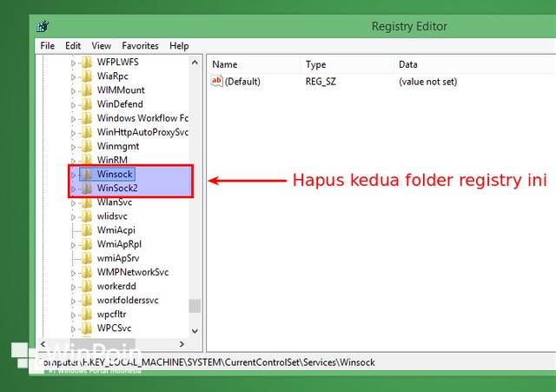Click the Registry Editor title bar icon
556x392 pixels.
pyautogui.click(x=43, y=26)
